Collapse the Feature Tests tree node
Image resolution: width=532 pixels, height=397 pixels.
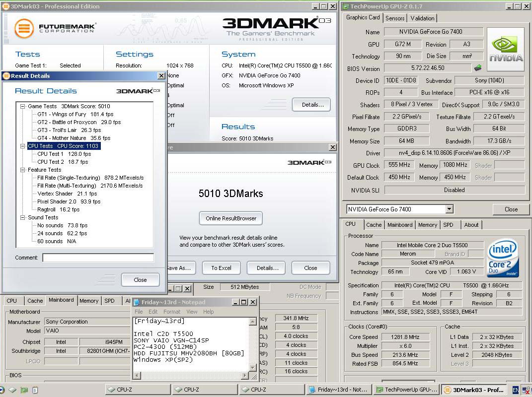[x=23, y=170]
